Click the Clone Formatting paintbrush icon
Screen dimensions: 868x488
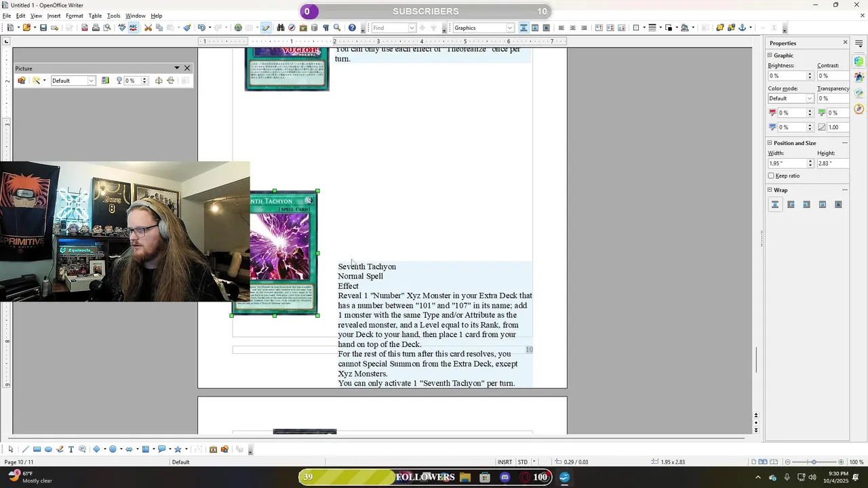click(187, 28)
